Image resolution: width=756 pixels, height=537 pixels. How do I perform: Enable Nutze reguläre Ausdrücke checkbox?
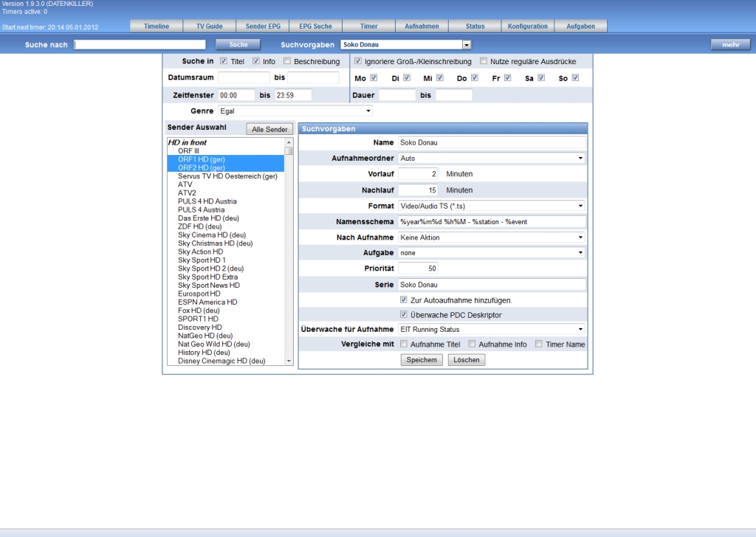(x=484, y=61)
